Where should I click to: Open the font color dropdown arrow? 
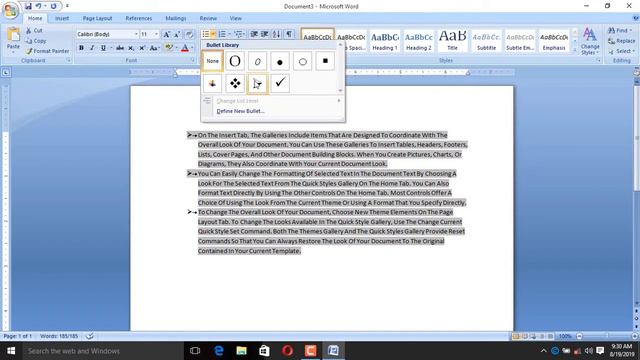(x=192, y=48)
